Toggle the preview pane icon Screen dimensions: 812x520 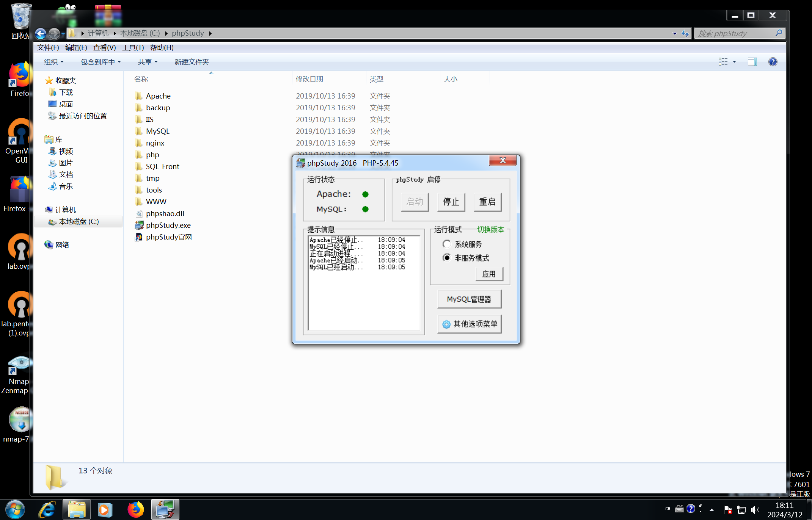(x=752, y=62)
